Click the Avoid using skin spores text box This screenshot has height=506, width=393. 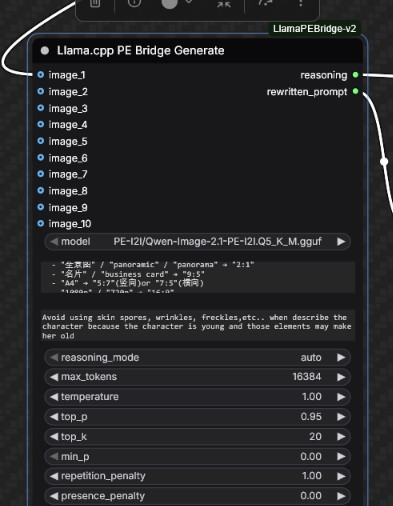point(198,326)
